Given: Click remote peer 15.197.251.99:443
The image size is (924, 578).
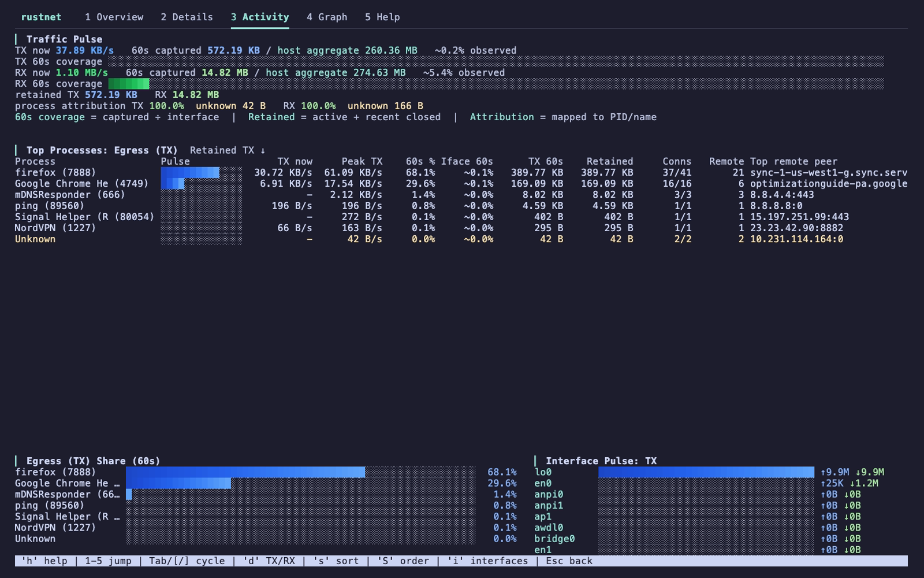Looking at the screenshot, I should click(x=799, y=217).
